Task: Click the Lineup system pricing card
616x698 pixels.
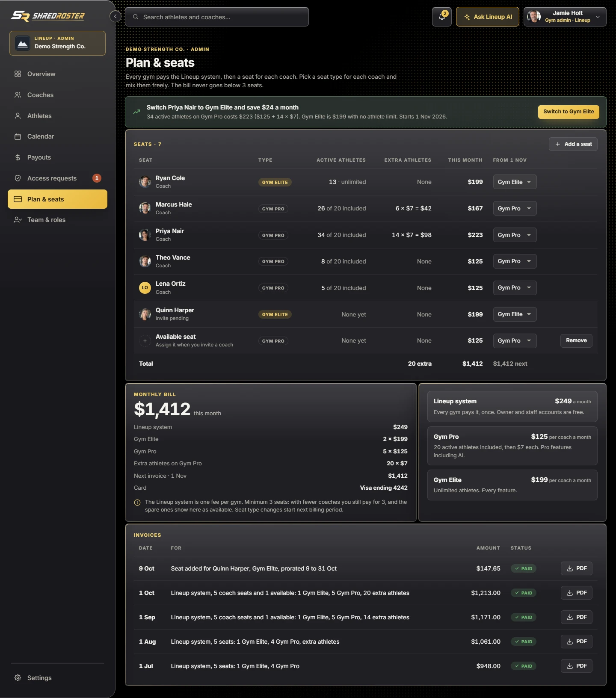Action: coord(512,407)
